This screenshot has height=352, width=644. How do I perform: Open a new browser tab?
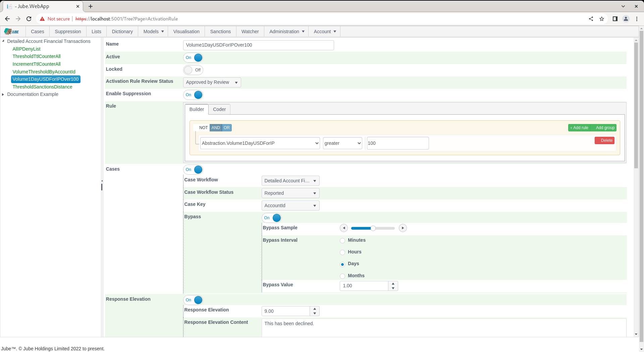click(91, 6)
